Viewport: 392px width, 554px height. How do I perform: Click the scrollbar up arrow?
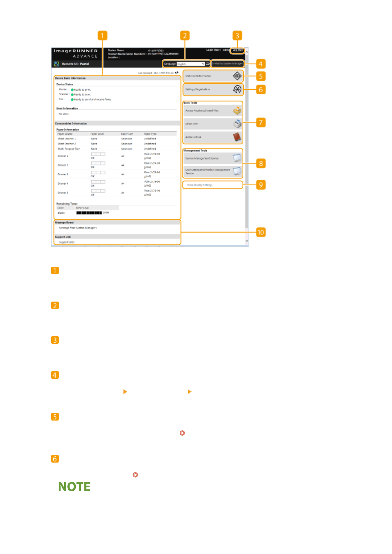(x=247, y=52)
